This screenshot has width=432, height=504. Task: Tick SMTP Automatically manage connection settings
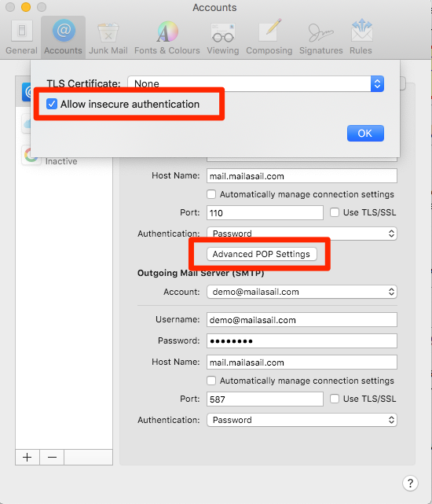(x=211, y=381)
